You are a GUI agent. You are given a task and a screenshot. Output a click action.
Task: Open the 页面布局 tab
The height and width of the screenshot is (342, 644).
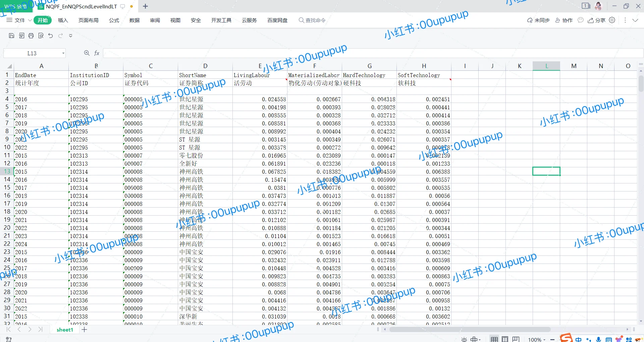click(x=89, y=20)
